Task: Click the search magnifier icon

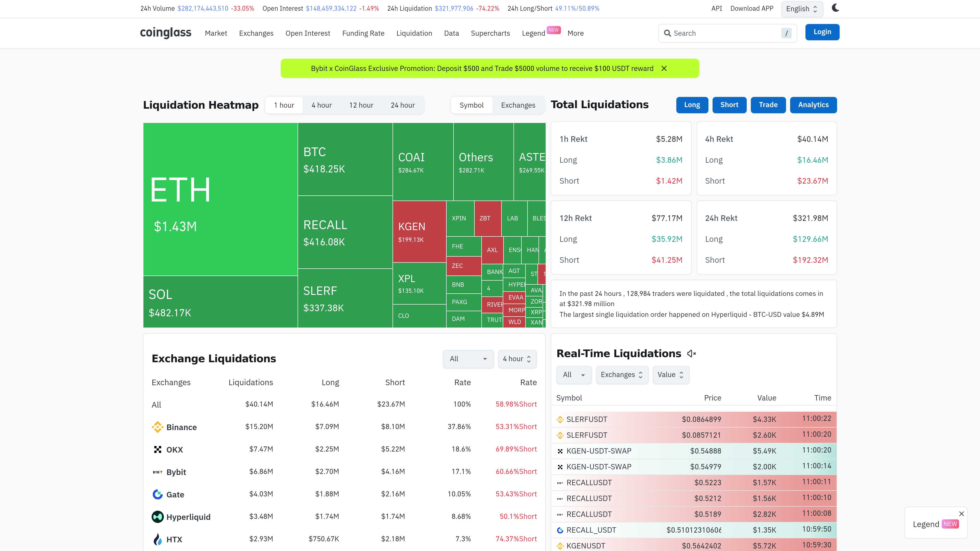Action: tap(667, 33)
